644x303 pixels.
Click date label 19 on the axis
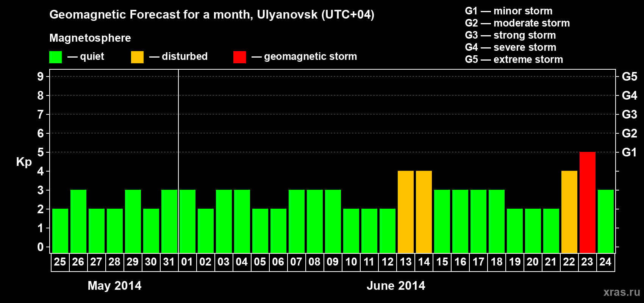[514, 262]
